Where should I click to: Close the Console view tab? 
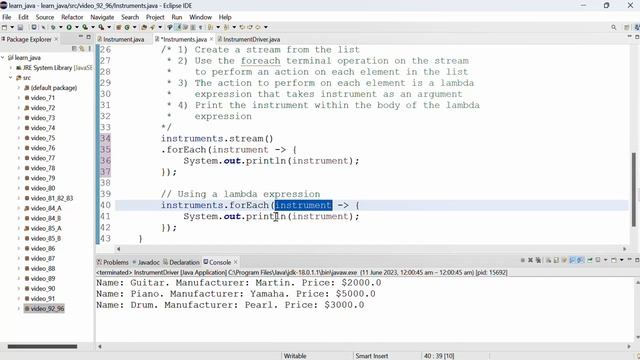(236, 262)
